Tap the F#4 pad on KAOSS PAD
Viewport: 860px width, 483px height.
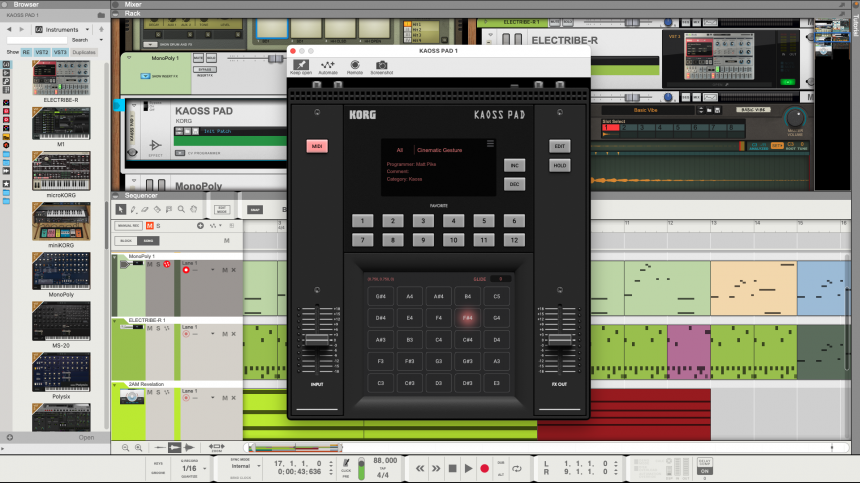[467, 318]
